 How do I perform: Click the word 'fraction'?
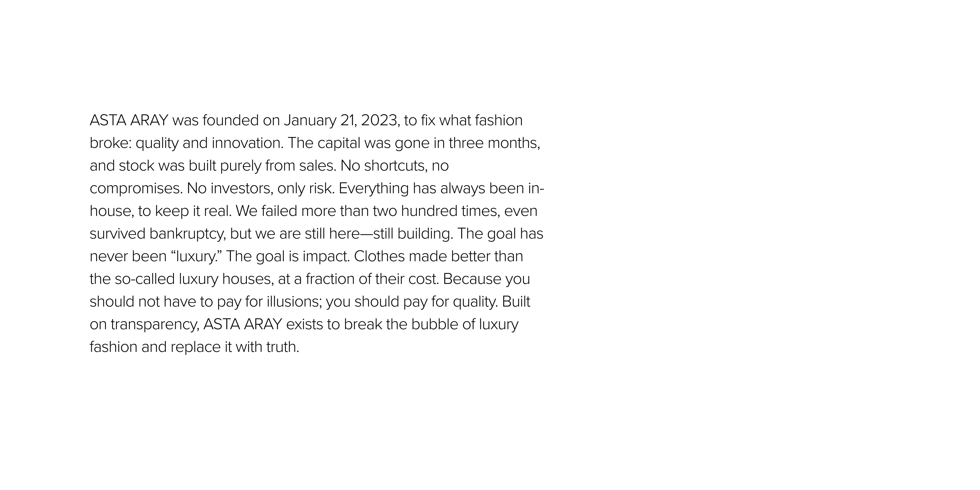pyautogui.click(x=330, y=279)
